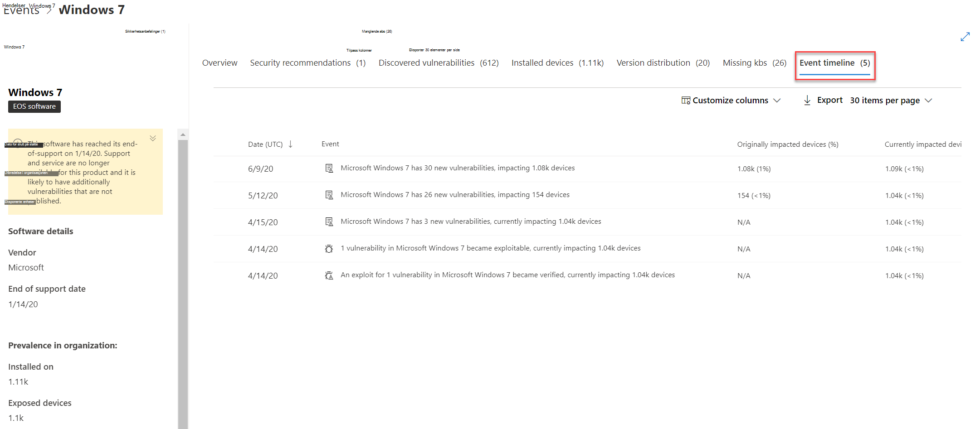This screenshot has height=429, width=980.
Task: Click the End of support date value 1/14/20
Action: pos(23,304)
